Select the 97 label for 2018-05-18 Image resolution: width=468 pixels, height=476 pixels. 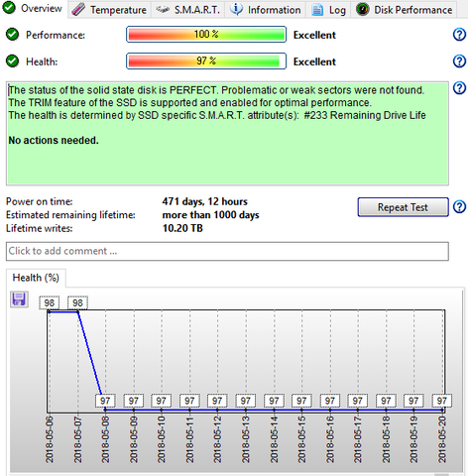point(386,401)
